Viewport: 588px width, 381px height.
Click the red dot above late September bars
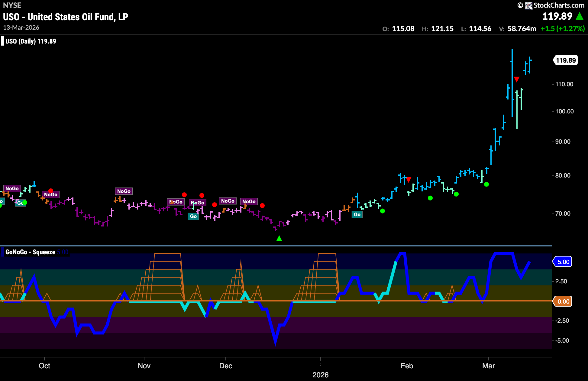click(51, 191)
